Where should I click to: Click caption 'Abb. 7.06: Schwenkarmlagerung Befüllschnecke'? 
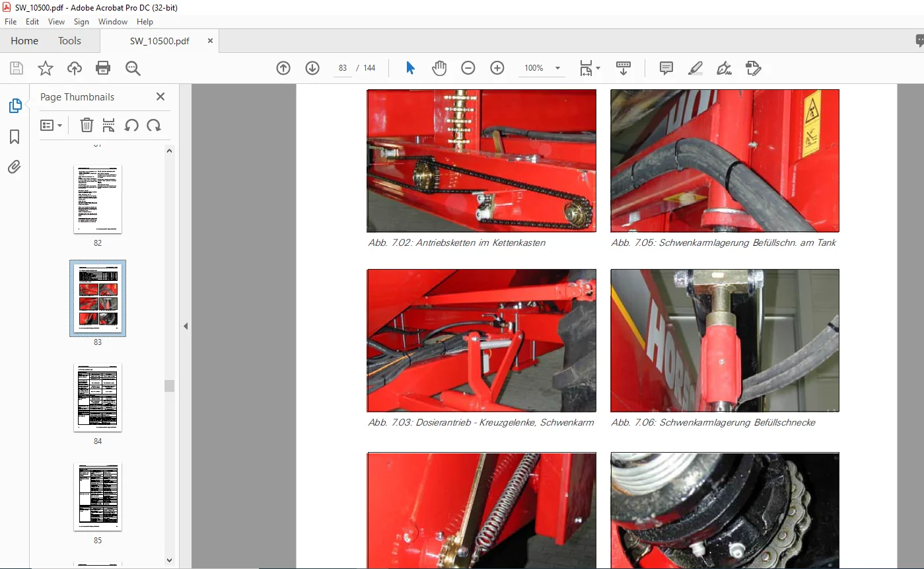pos(713,422)
